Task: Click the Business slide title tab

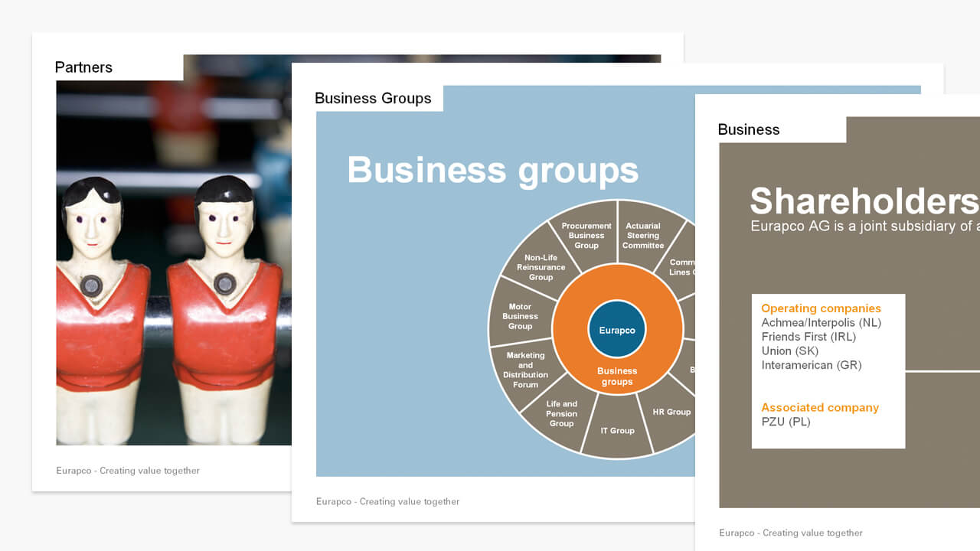Action: (x=748, y=129)
